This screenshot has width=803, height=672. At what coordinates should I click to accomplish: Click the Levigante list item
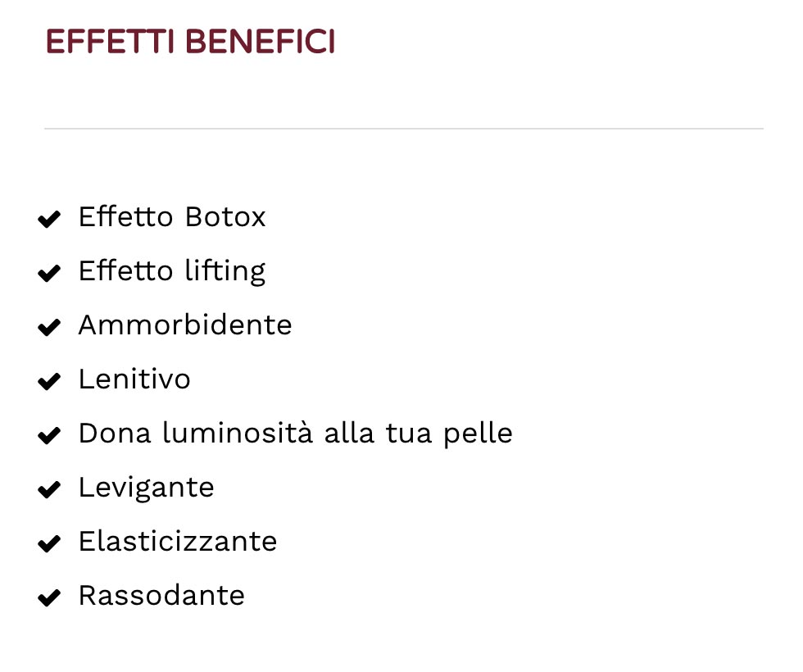146,488
